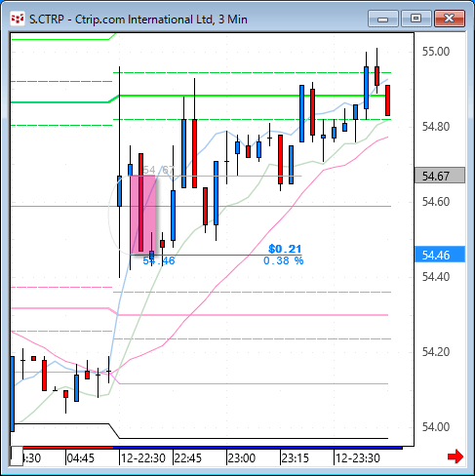
Task: Click the red scroll-right arrow
Action: tap(455, 456)
